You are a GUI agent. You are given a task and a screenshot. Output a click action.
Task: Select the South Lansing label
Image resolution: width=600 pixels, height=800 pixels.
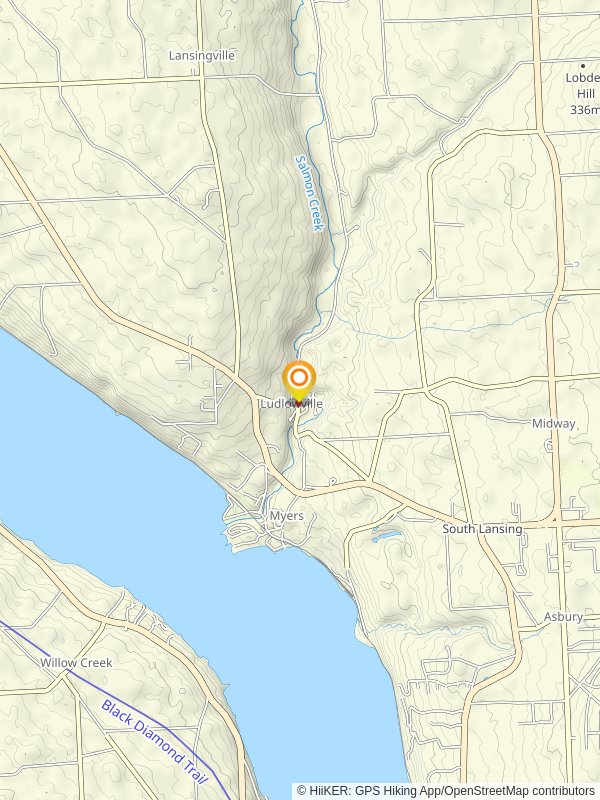[x=482, y=529]
